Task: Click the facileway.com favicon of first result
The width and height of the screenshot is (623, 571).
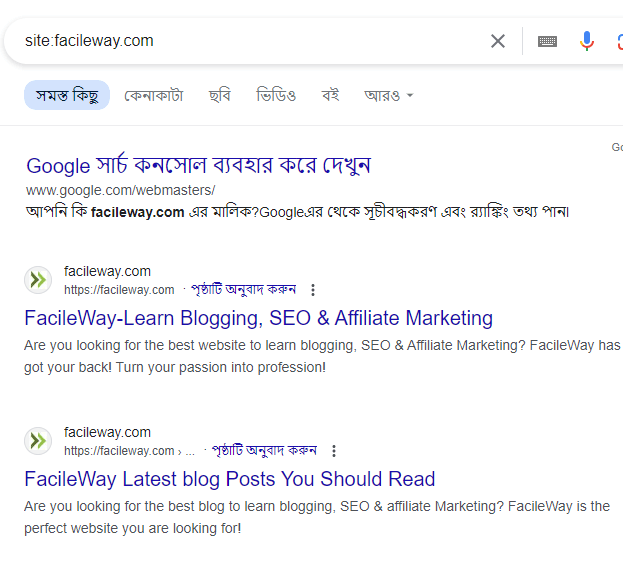Action: [x=38, y=280]
